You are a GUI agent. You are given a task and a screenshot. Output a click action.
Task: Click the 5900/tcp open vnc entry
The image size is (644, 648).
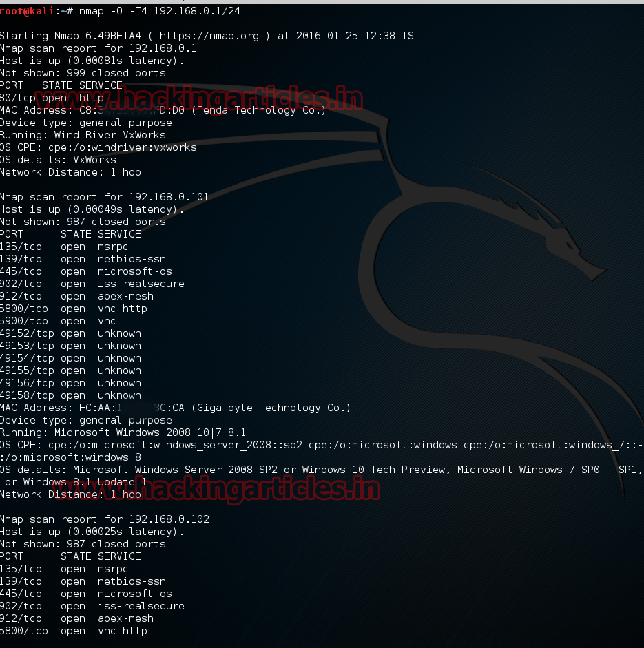tap(59, 321)
